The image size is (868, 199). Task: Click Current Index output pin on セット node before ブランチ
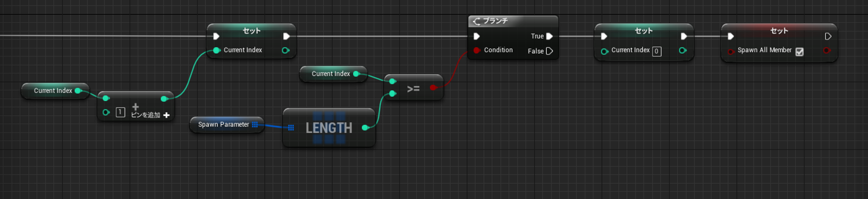tap(285, 50)
